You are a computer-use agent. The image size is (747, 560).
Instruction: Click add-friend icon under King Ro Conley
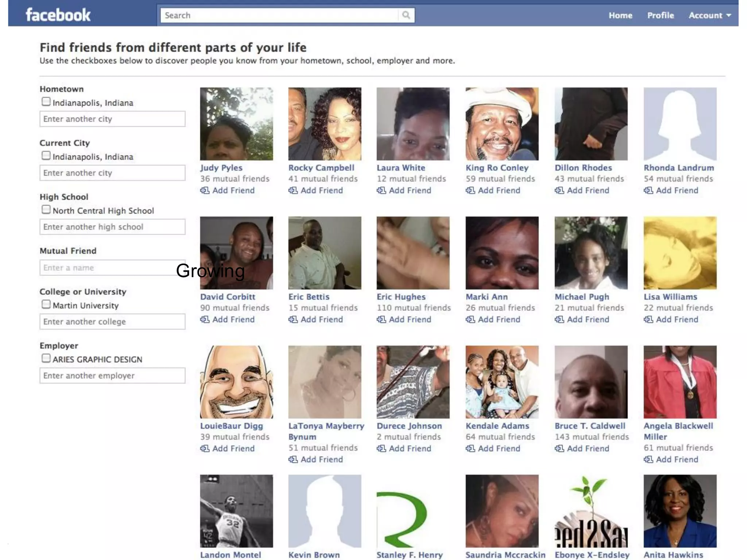tap(470, 190)
